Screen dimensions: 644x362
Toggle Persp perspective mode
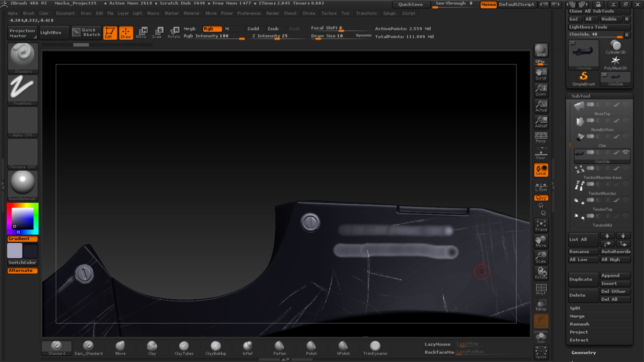(x=541, y=137)
